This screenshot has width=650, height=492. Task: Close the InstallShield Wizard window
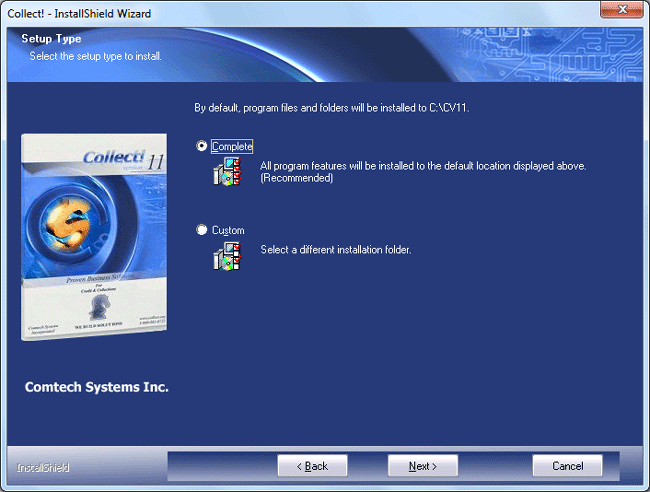pos(622,11)
